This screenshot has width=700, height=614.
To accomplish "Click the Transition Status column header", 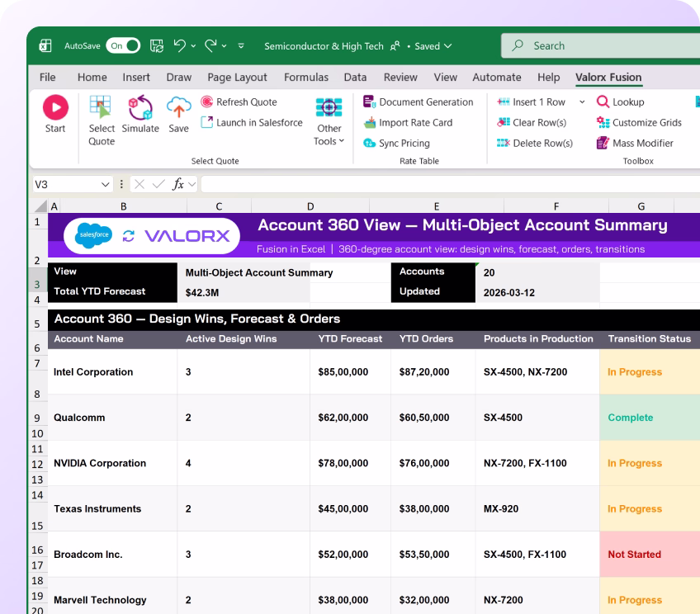I will click(x=649, y=338).
